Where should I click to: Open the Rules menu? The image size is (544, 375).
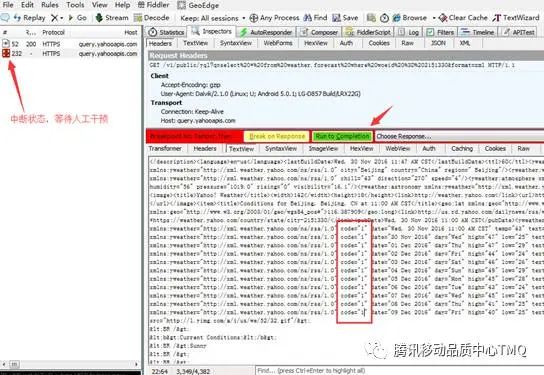[50, 5]
